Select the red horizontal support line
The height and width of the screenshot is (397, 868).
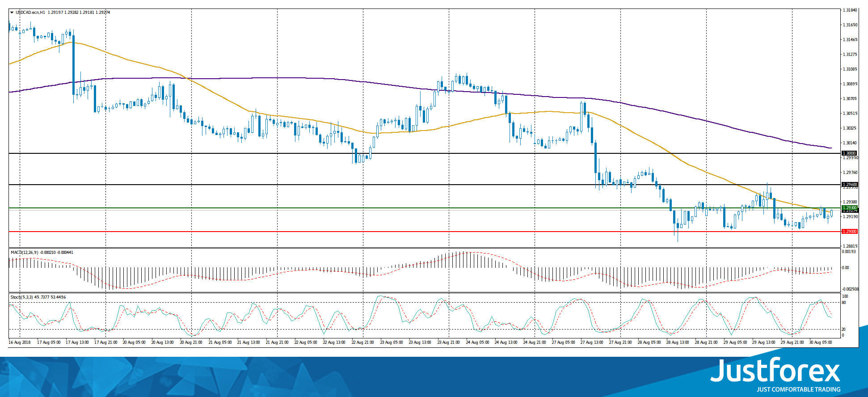tap(425, 232)
